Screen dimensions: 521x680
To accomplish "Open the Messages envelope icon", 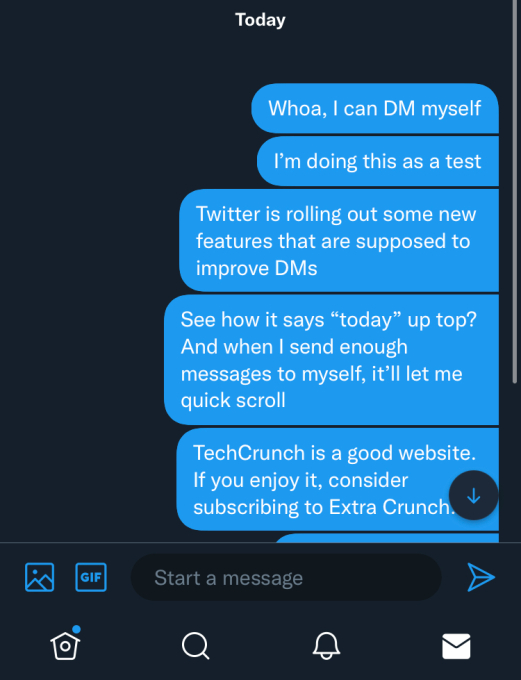I will [456, 646].
